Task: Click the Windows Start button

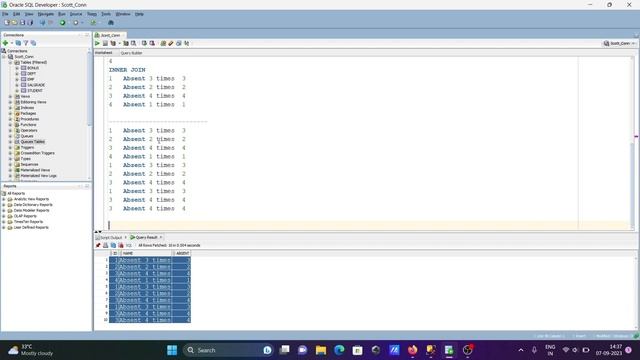Action: point(172,350)
